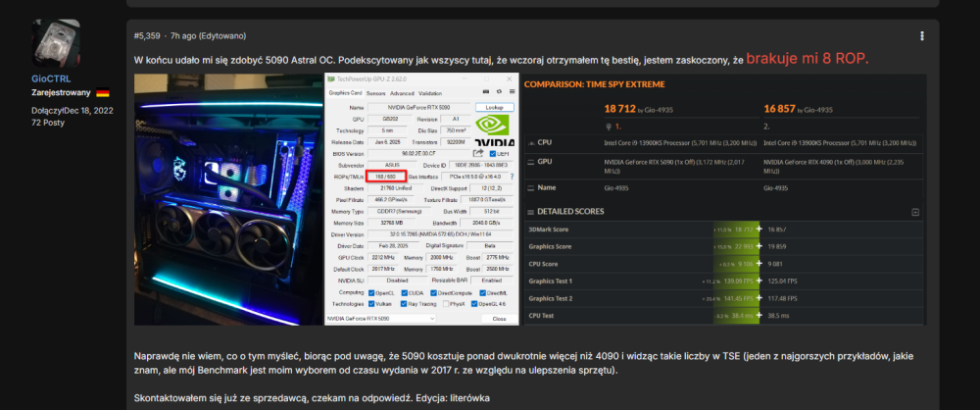Click the plus marker on Graphics Test 1 row
Screen dimensions: 980x410
point(759,282)
